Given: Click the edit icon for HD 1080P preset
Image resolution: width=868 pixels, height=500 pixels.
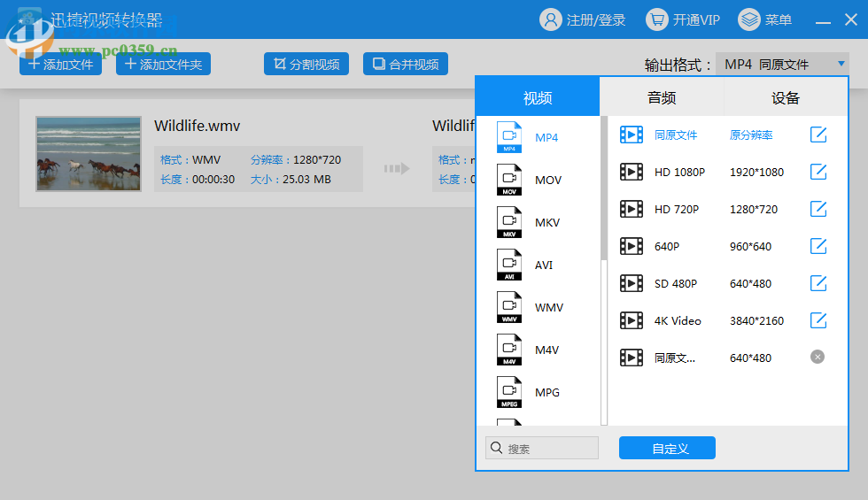Looking at the screenshot, I should click(818, 172).
